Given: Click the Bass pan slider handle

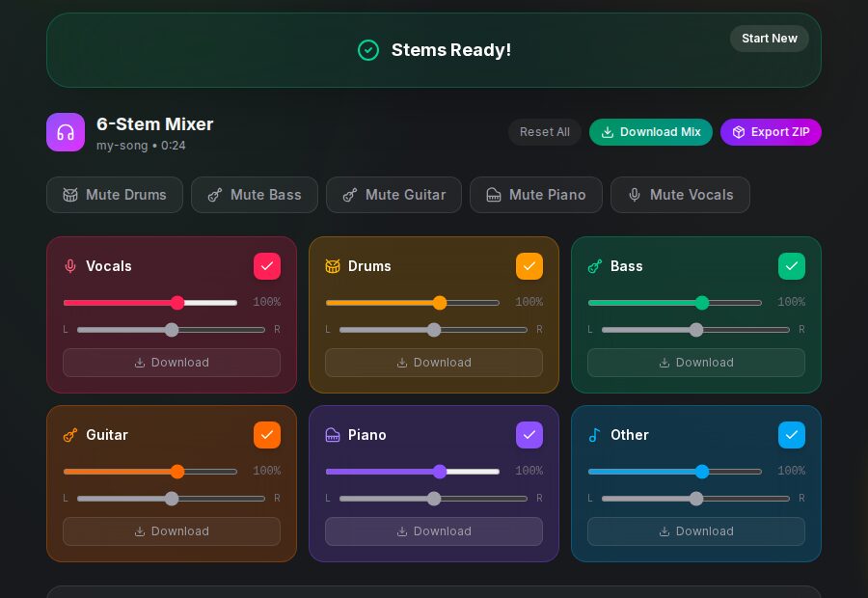Looking at the screenshot, I should (x=696, y=330).
